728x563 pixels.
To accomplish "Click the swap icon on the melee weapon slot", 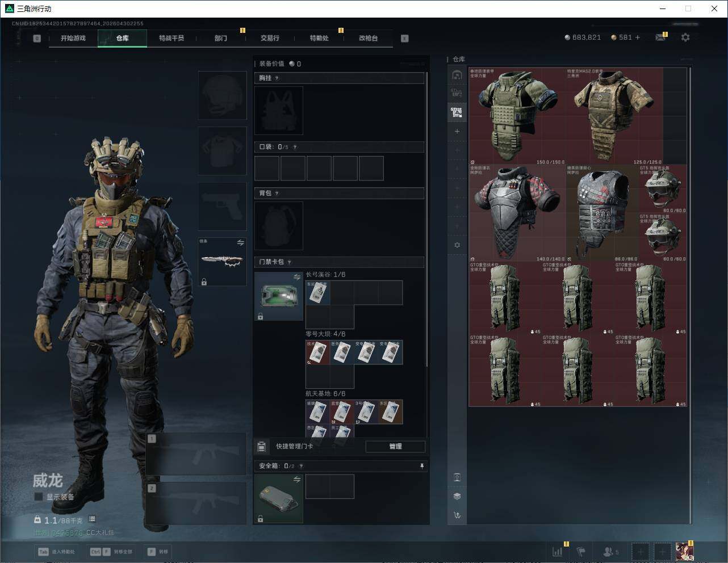I will coord(241,243).
